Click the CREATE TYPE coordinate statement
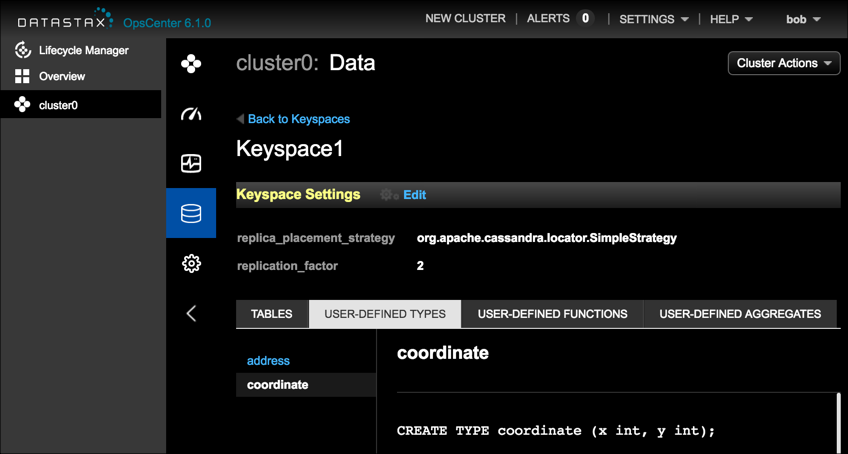The width and height of the screenshot is (848, 454). pos(556,431)
